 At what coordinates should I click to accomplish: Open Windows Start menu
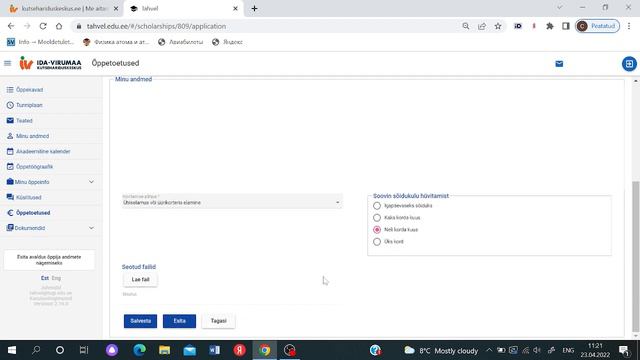tap(12, 350)
